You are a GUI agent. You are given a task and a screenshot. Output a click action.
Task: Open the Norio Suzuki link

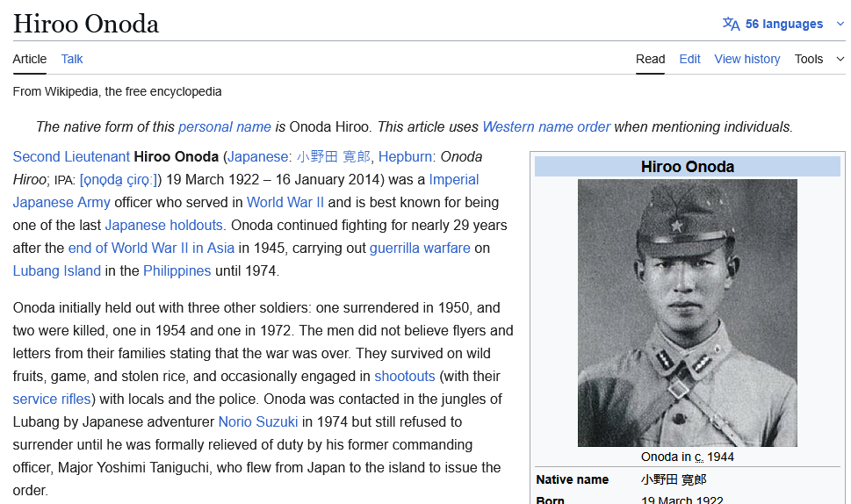pyautogui.click(x=258, y=421)
